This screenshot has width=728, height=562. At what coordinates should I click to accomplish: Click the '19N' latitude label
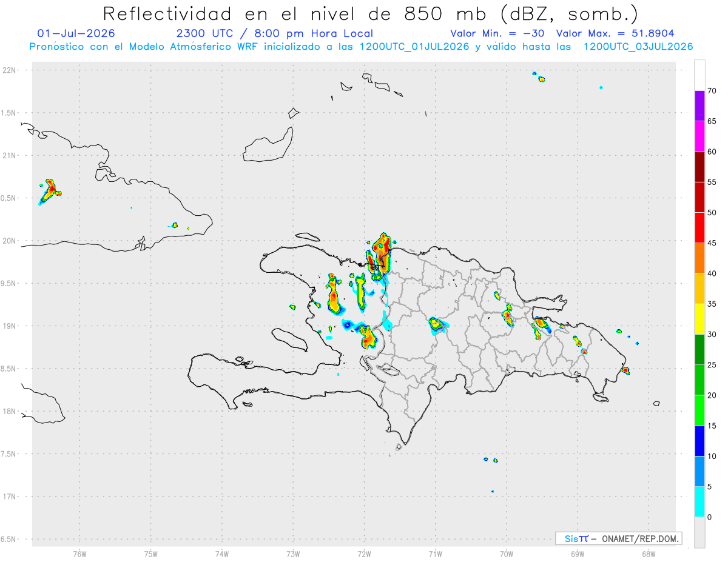click(x=10, y=326)
